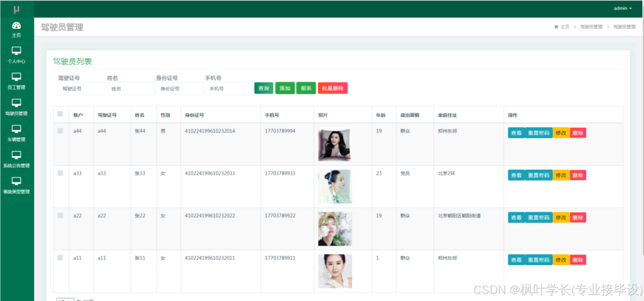Screen dimensions: 644x301
Task: Open 事故类型管理 monitor icon in sidebar
Action: pos(16,181)
